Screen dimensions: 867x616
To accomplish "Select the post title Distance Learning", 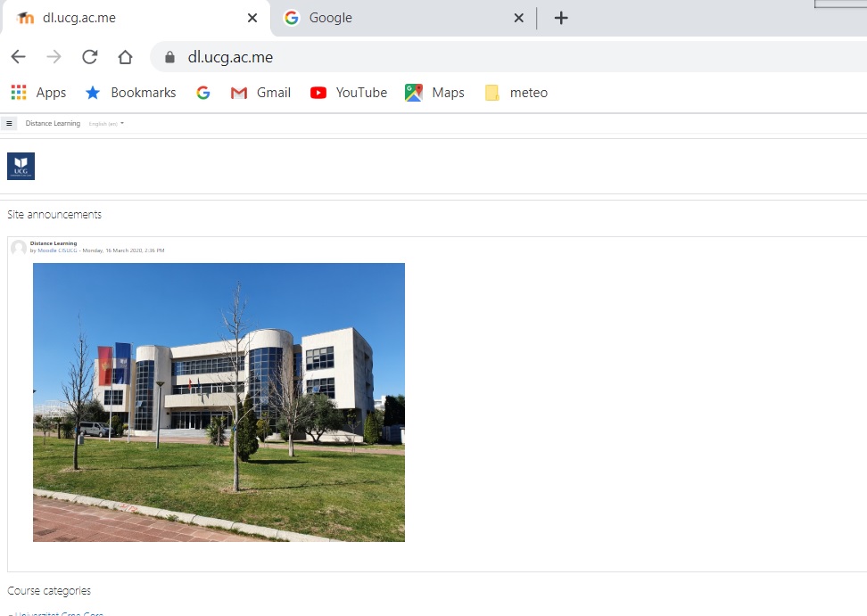I will click(54, 243).
